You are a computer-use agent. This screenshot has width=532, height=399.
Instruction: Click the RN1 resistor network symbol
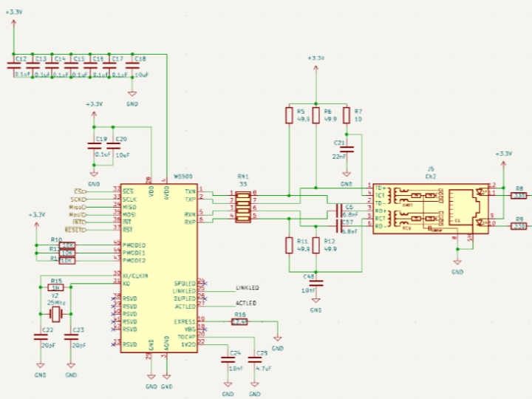click(x=242, y=206)
